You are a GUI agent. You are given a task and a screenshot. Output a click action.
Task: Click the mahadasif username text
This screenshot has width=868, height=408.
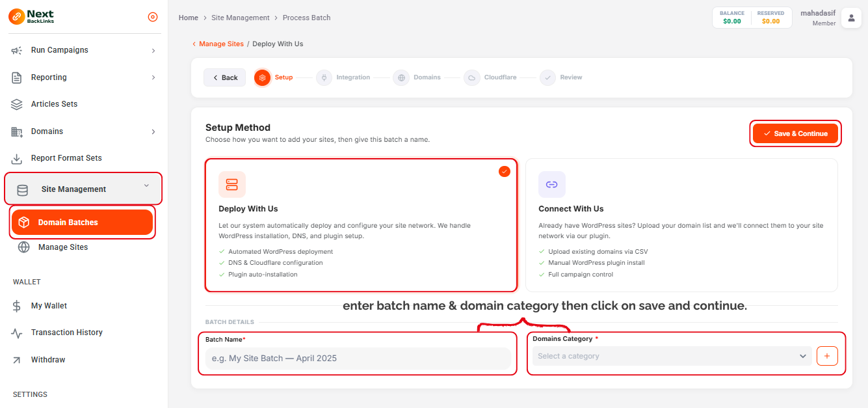pyautogui.click(x=818, y=13)
